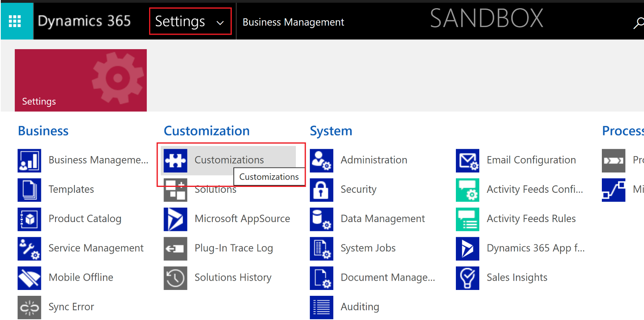Open the Sync Error entry
The height and width of the screenshot is (320, 644).
click(x=71, y=307)
